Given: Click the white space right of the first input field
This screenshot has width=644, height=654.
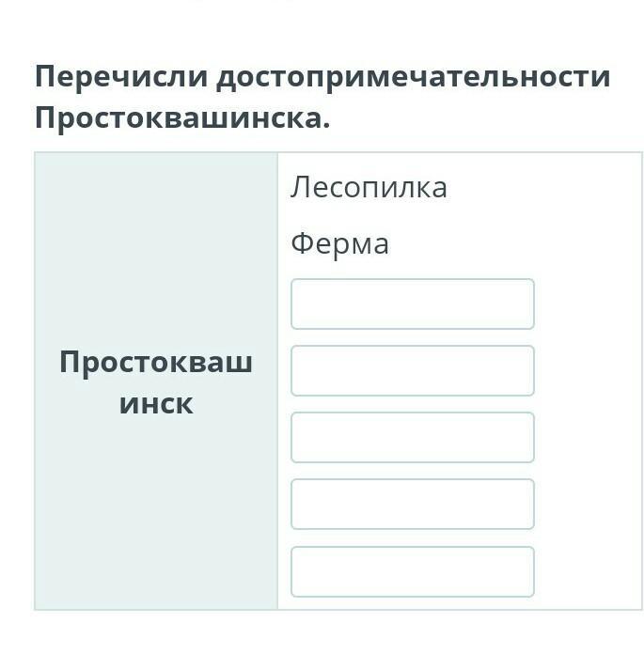Looking at the screenshot, I should tap(588, 304).
